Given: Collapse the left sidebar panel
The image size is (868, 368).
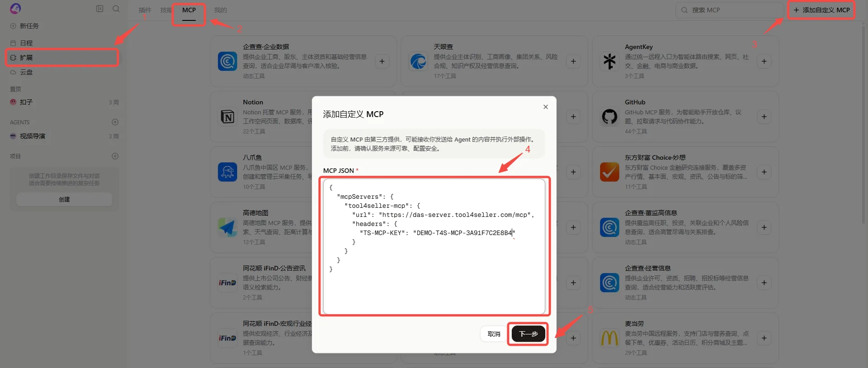Looking at the screenshot, I should pos(100,9).
